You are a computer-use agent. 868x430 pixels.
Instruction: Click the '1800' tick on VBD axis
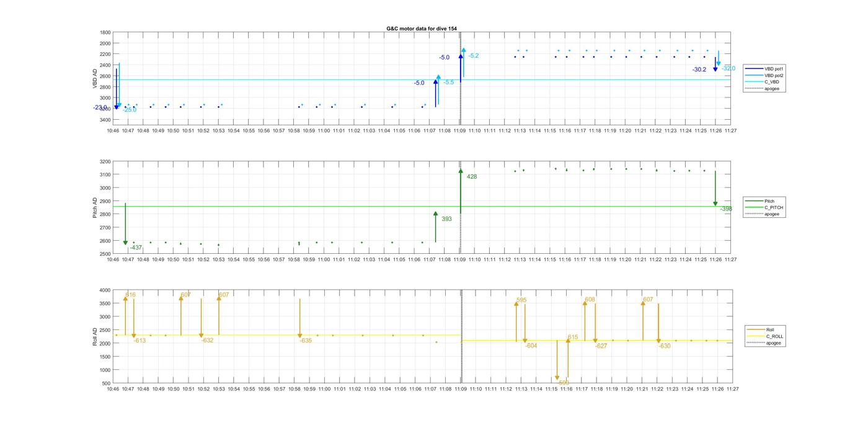click(x=105, y=32)
